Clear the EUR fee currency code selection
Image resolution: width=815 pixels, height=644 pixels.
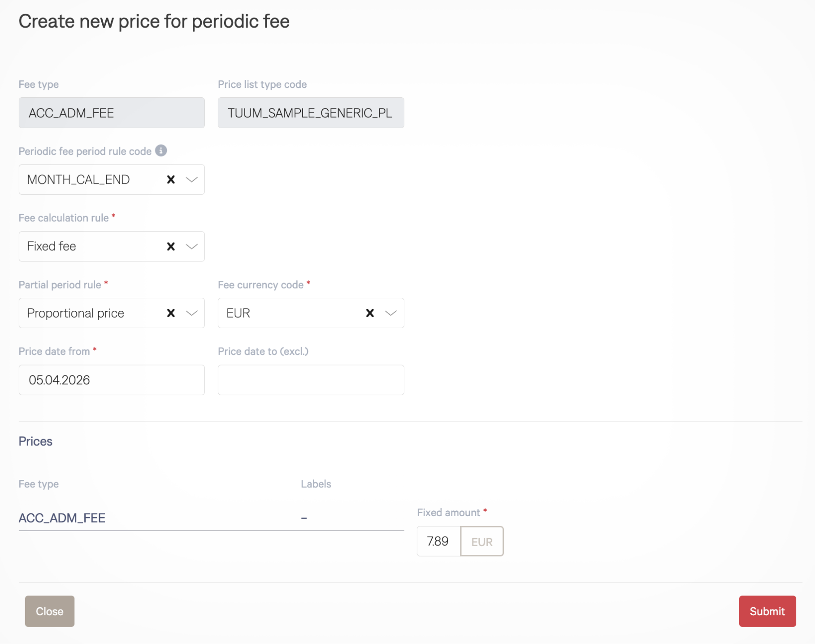tap(370, 313)
